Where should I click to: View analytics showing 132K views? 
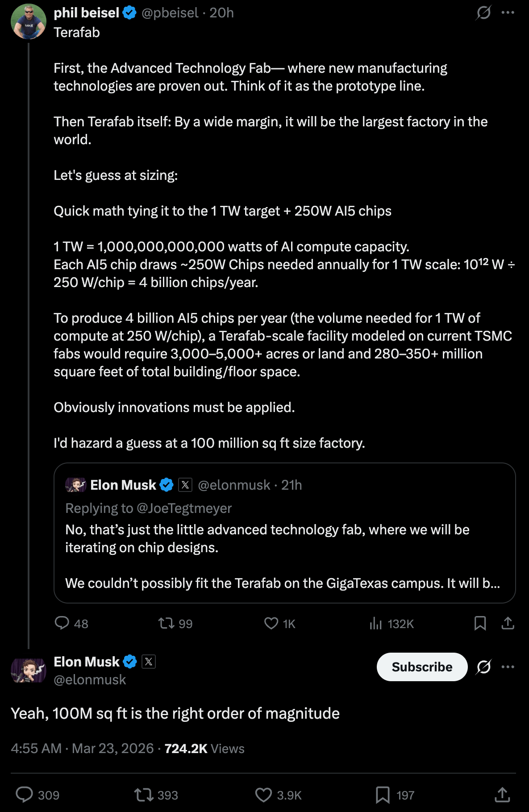pyautogui.click(x=376, y=623)
